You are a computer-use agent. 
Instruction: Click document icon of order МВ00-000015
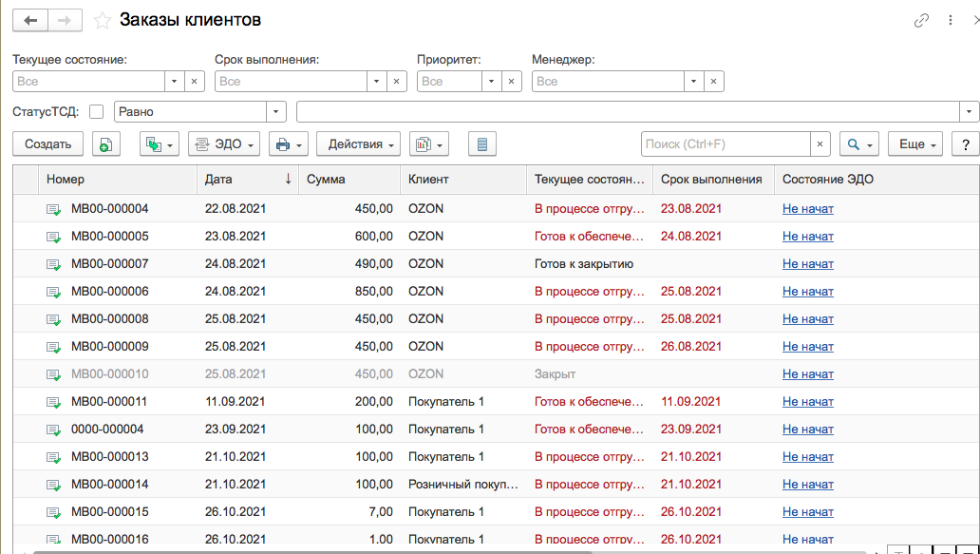tap(54, 512)
